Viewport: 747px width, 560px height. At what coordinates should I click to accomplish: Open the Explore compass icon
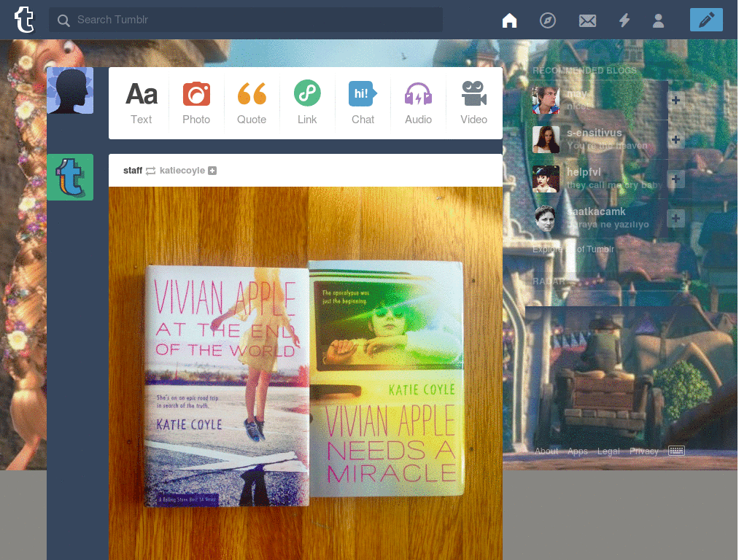[x=547, y=20]
